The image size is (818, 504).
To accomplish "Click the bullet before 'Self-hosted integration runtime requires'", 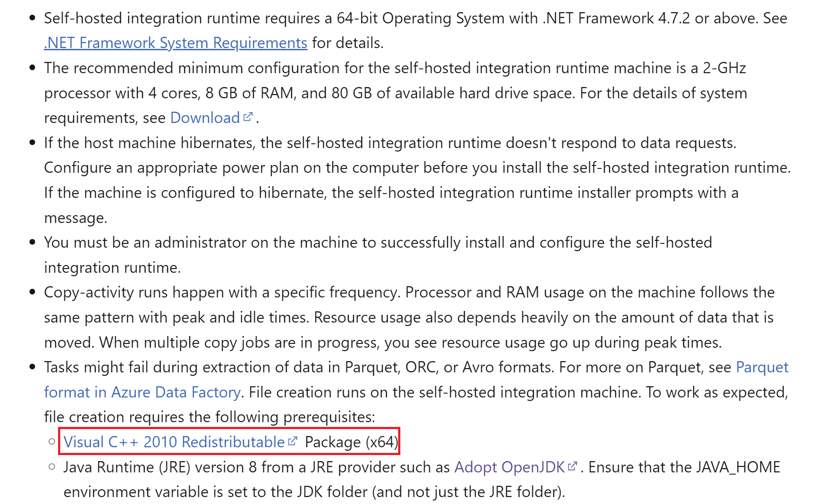I will pos(32,18).
